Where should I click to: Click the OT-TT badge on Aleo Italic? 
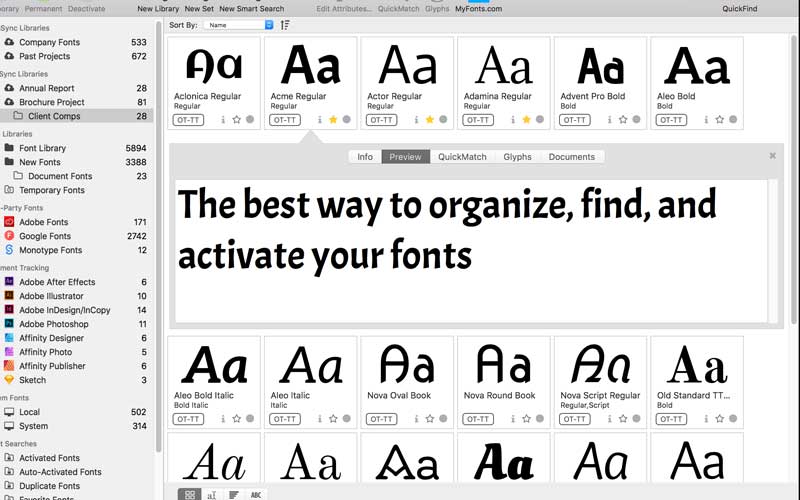tap(285, 419)
